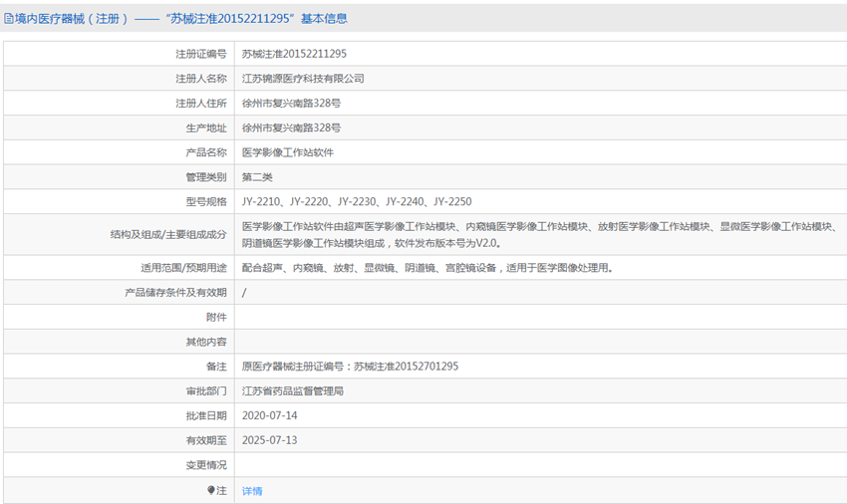The image size is (847, 504).
Task: Select product name 医学影像工作站软件
Action: [x=287, y=152]
